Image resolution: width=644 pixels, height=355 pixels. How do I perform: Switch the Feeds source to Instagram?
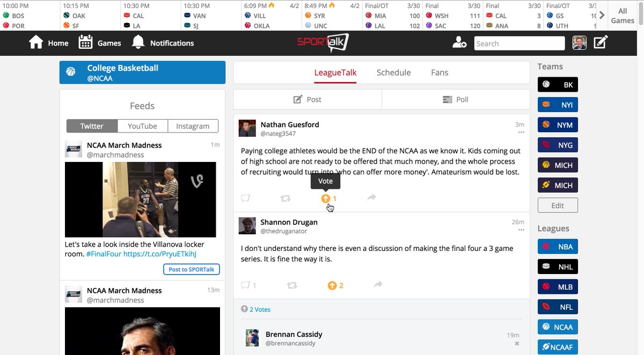coord(193,125)
